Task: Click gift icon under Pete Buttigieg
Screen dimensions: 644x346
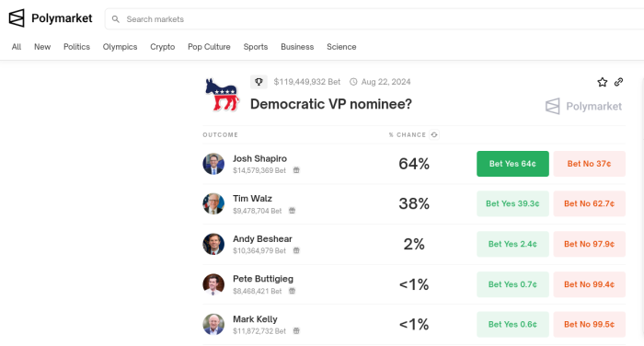Action: (292, 291)
